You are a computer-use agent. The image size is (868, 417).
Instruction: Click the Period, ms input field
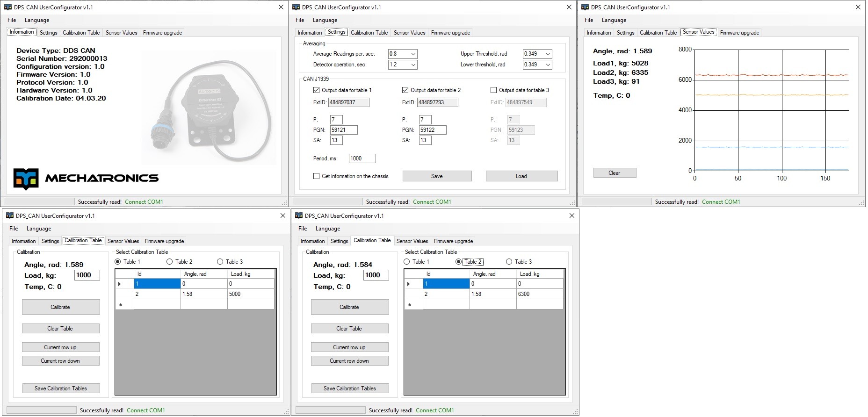point(362,158)
